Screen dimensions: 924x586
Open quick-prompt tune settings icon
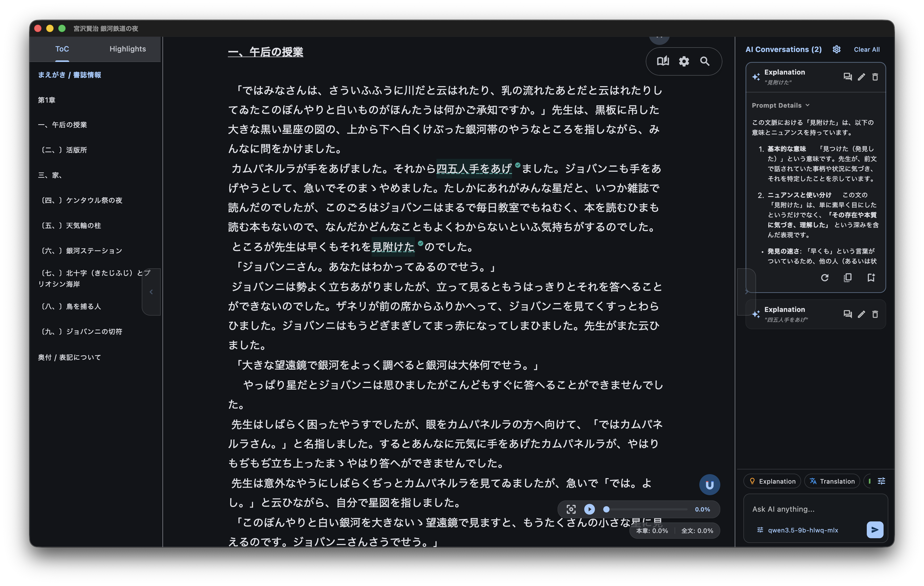pyautogui.click(x=881, y=481)
